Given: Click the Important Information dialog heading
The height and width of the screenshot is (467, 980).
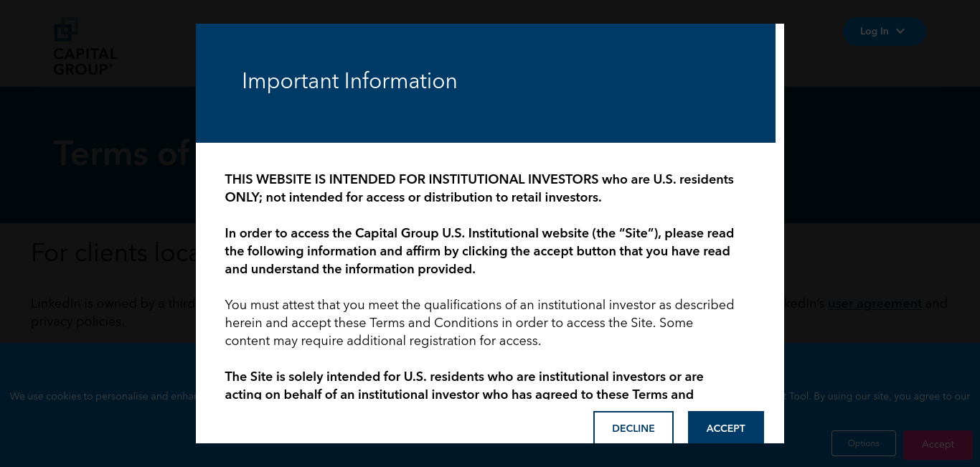Looking at the screenshot, I should 349,81.
